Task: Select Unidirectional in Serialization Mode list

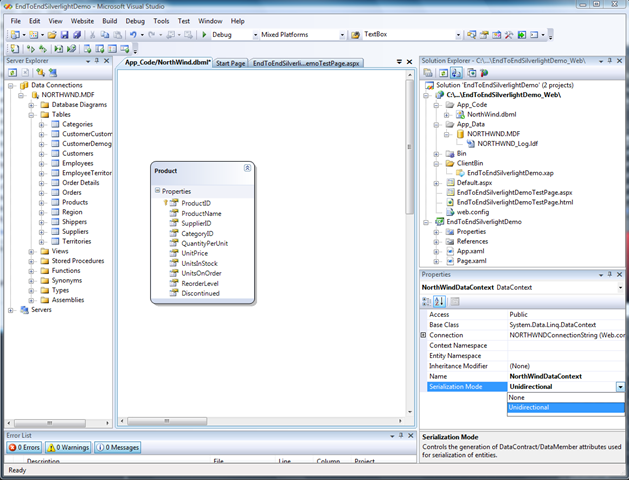Action: (529, 407)
